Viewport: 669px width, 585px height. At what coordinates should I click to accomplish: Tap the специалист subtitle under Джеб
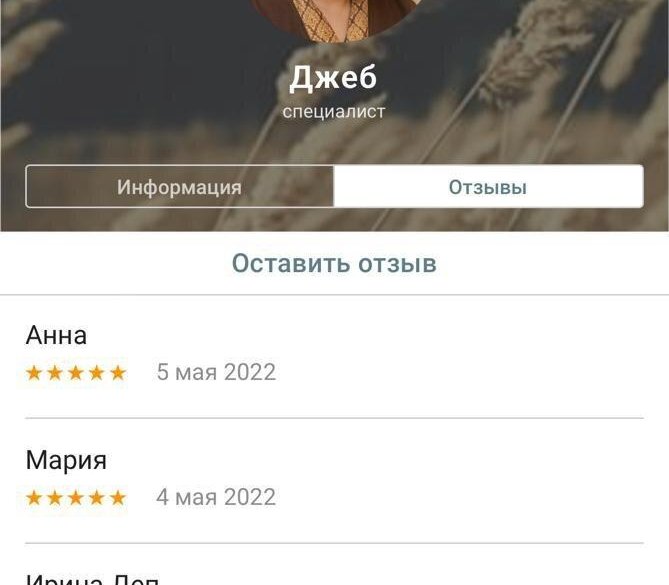(334, 112)
